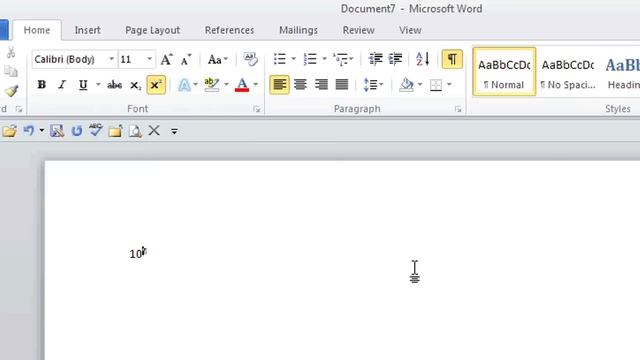Open Paragraph dialog launcher
Image resolution: width=640 pixels, height=360 pixels.
coord(458,109)
